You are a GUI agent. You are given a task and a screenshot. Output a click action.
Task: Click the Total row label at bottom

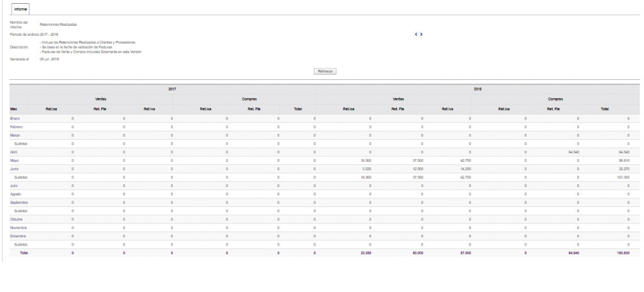[x=24, y=252]
